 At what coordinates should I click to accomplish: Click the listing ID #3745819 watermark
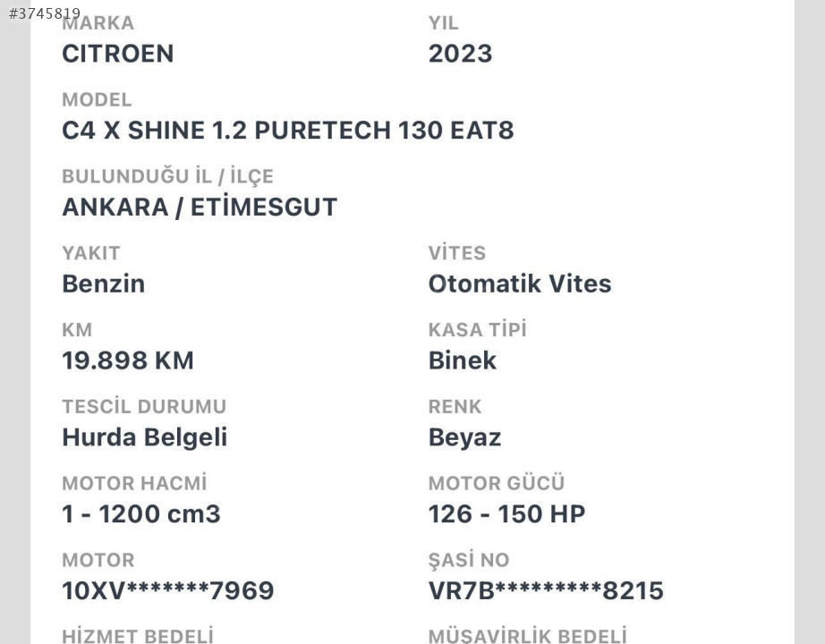pos(45,13)
